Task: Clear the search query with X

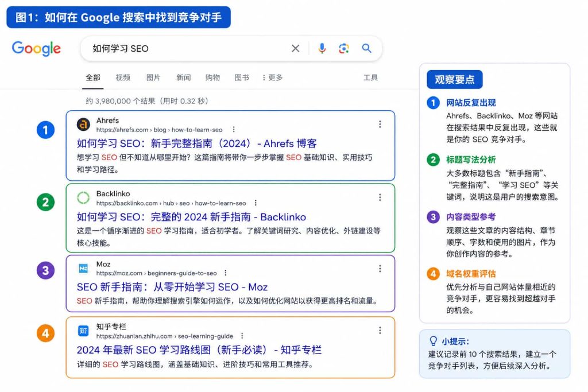Action: (x=296, y=48)
